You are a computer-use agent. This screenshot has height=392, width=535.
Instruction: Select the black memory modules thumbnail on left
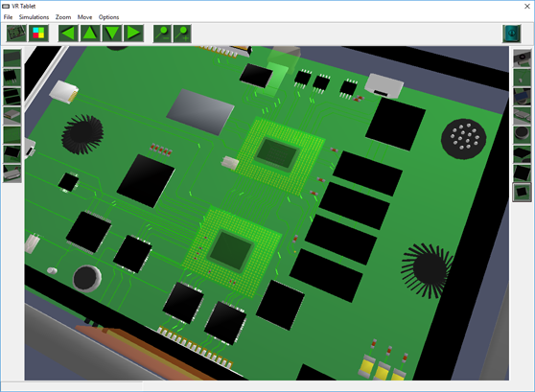(12, 97)
